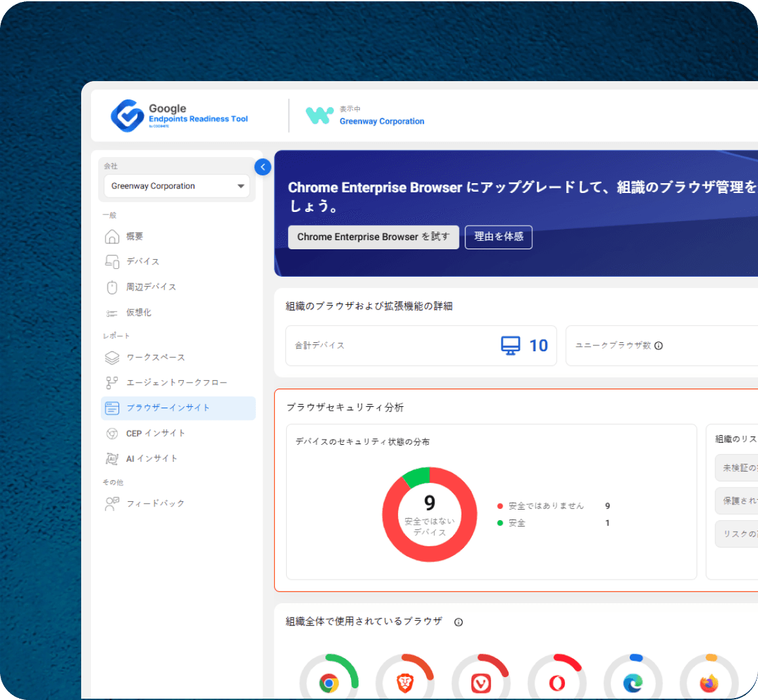758x700 pixels.
Task: Click the Google Endpoints Readiness Tool logo
Action: click(x=179, y=116)
